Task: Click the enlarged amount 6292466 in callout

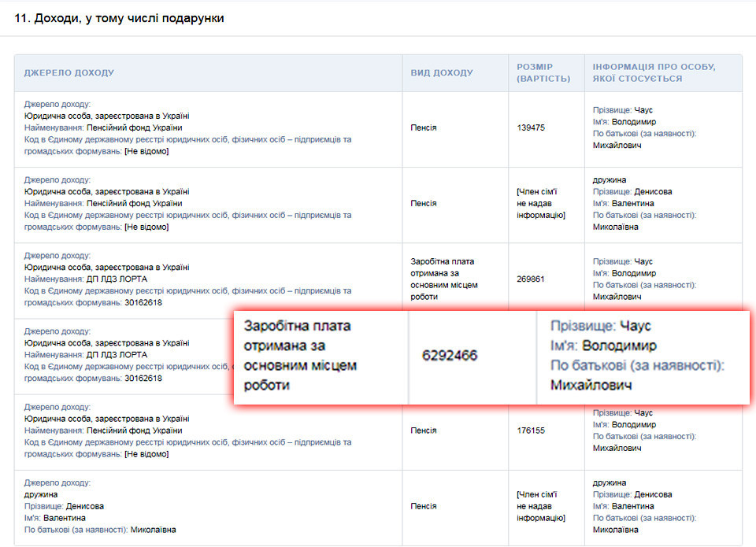Action: click(x=450, y=356)
